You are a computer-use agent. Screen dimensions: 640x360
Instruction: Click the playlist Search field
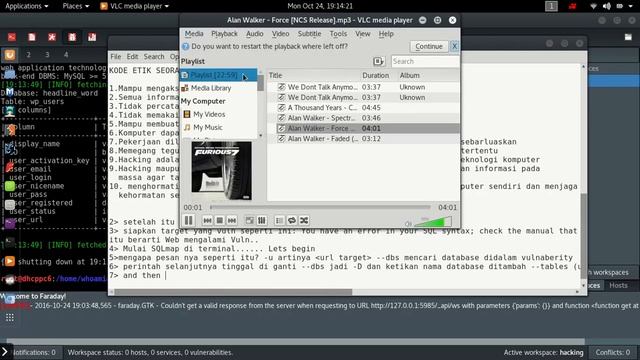[424, 61]
